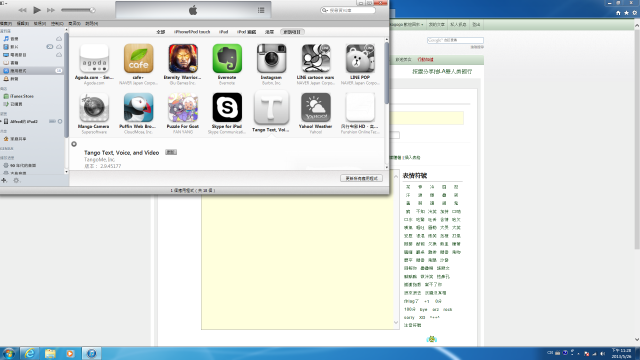Click the small button beside Tango title
This screenshot has height=360, width=640.
[171, 152]
